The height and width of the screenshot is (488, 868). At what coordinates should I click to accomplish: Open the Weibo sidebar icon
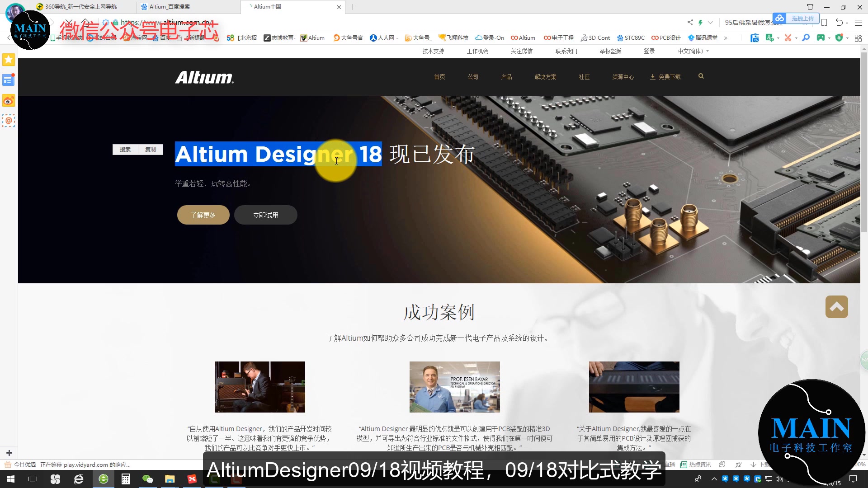pyautogui.click(x=9, y=101)
